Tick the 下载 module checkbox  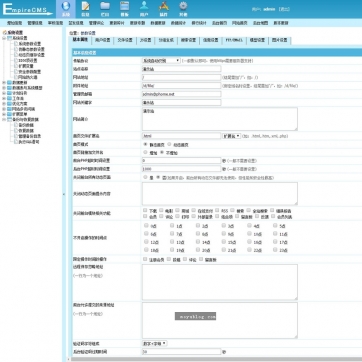click(x=145, y=210)
